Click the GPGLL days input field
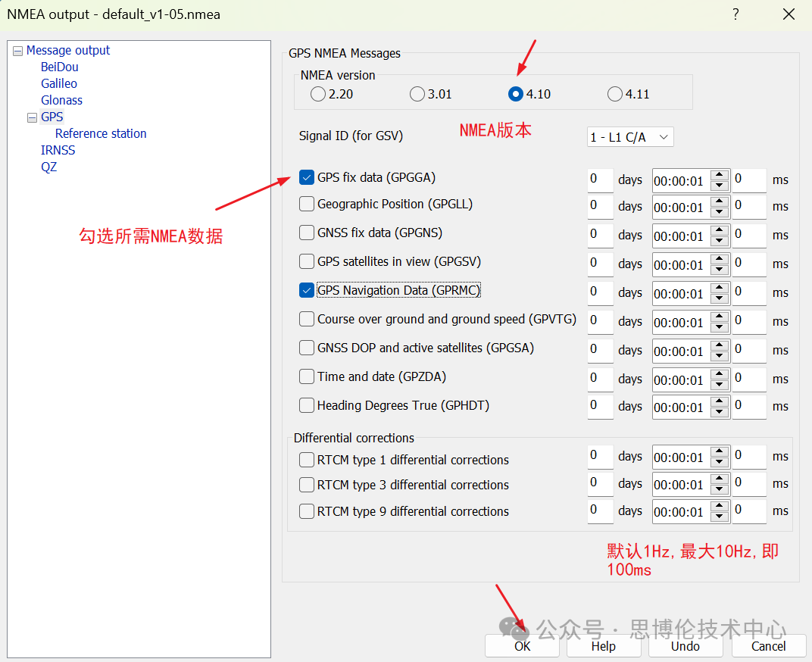The height and width of the screenshot is (662, 812). [600, 206]
